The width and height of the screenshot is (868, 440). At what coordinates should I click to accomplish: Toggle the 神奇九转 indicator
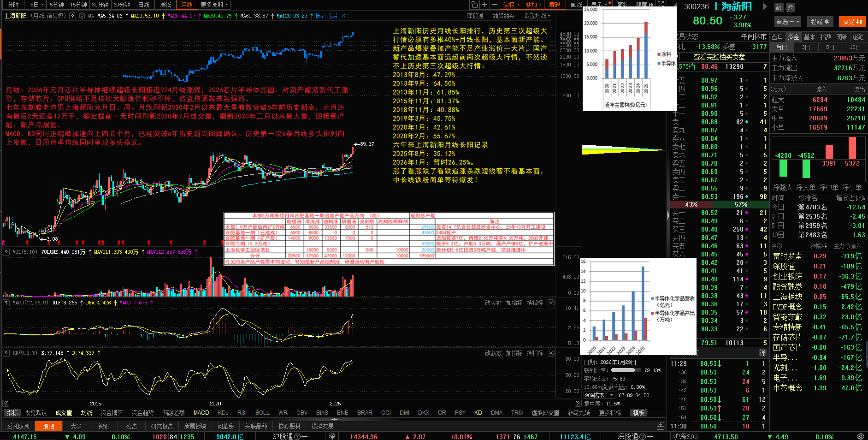(579, 413)
